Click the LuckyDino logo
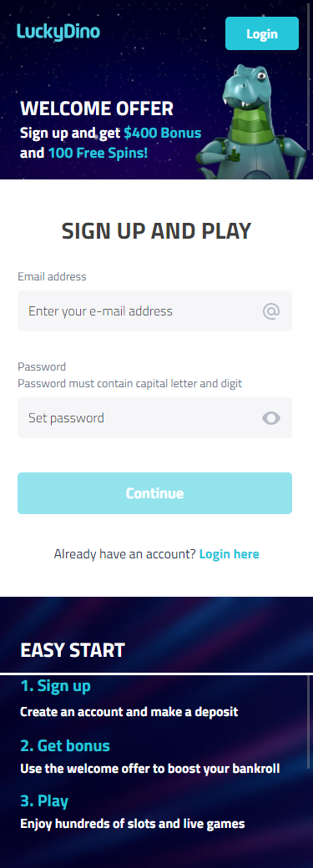The height and width of the screenshot is (868, 313). click(58, 32)
